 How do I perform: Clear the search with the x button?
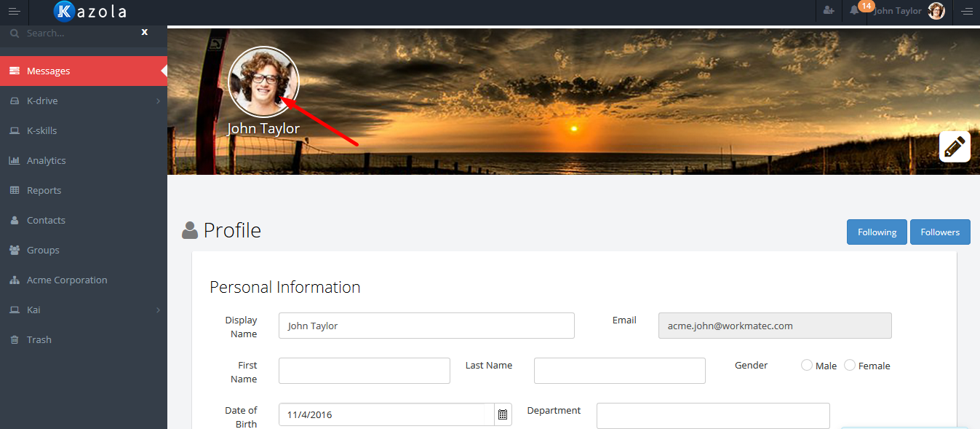tap(145, 32)
